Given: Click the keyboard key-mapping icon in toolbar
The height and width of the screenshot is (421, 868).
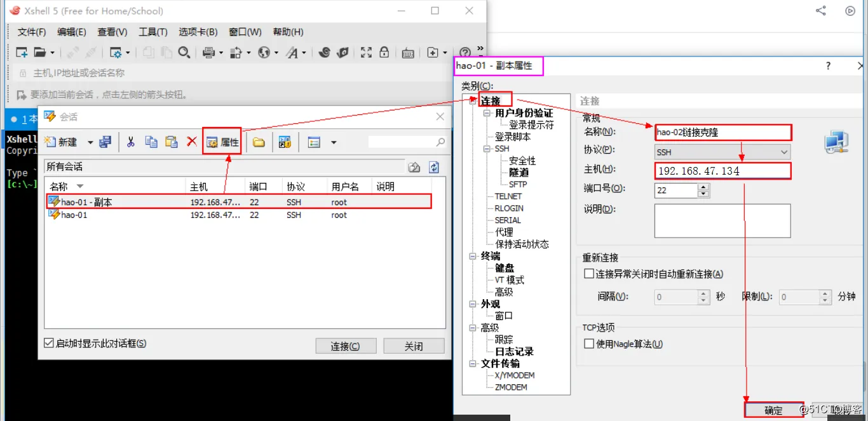Looking at the screenshot, I should coord(408,53).
